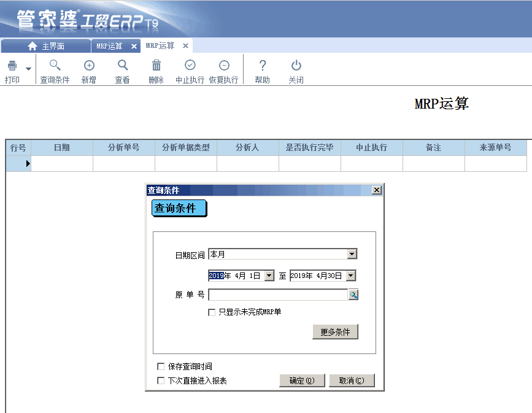
Task: Confirm query with 确定(O) button
Action: [x=301, y=380]
